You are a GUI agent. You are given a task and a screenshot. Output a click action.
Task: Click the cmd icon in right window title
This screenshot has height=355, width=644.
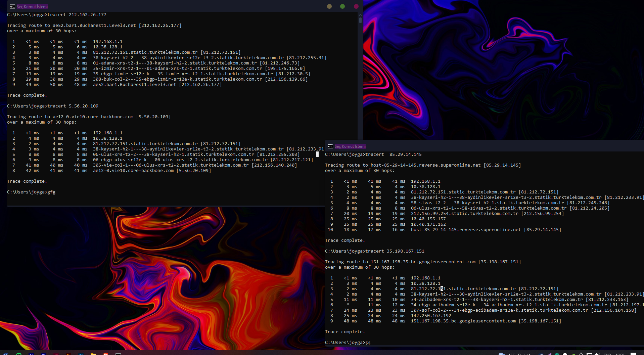330,146
